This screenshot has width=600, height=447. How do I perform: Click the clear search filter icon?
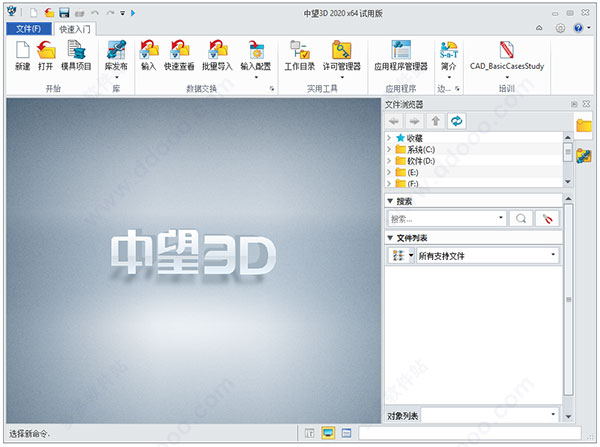point(547,219)
